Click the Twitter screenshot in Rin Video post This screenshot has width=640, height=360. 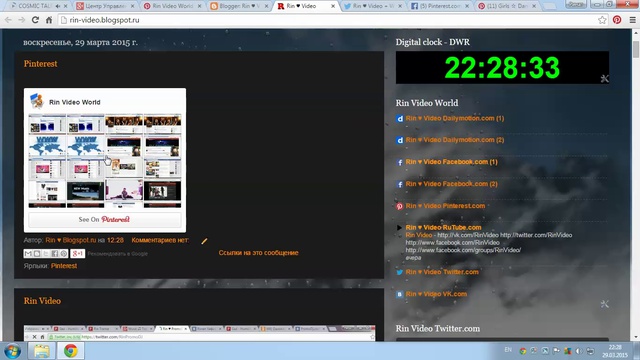(200, 333)
